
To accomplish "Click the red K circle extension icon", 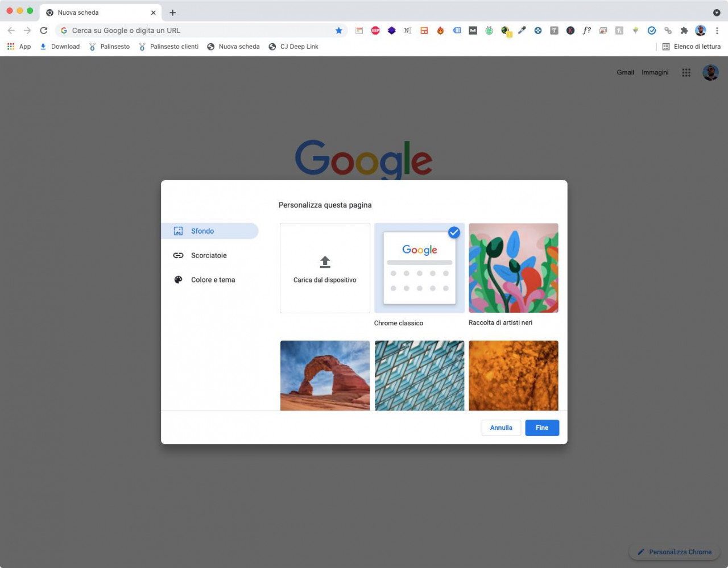I will point(570,31).
